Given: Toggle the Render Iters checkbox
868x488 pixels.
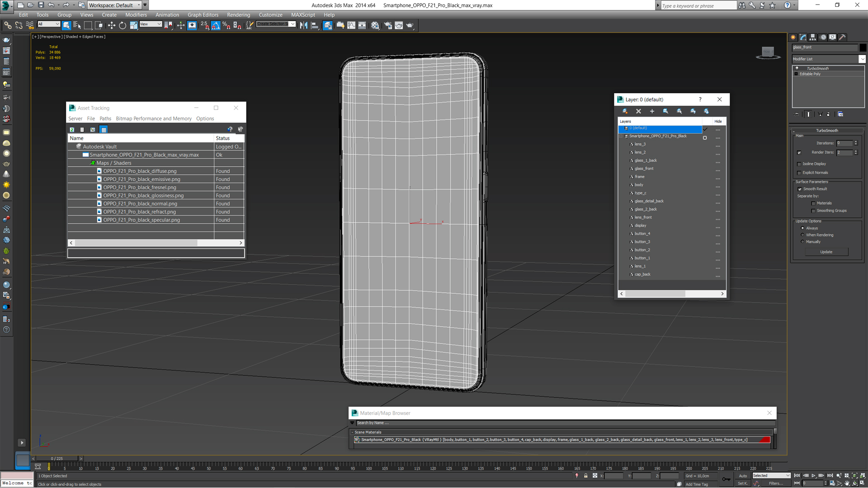Looking at the screenshot, I should pos(799,153).
